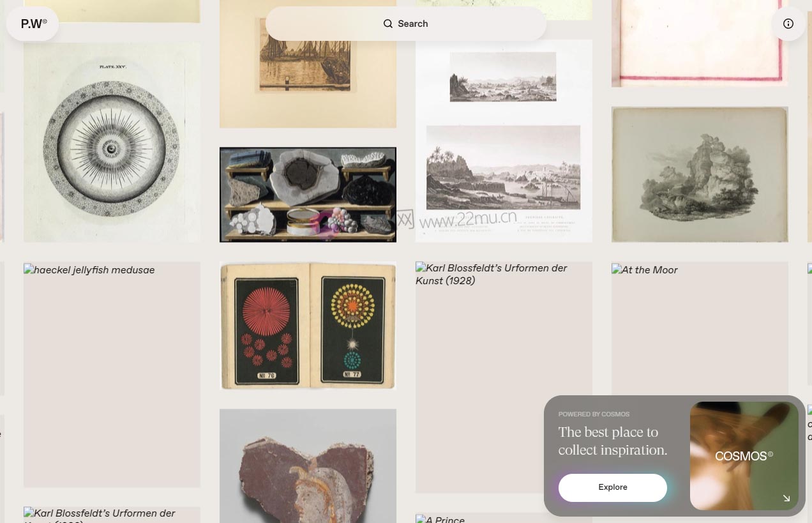812x523 pixels.
Task: Open the rocky outcrop sketch image
Action: click(x=700, y=174)
